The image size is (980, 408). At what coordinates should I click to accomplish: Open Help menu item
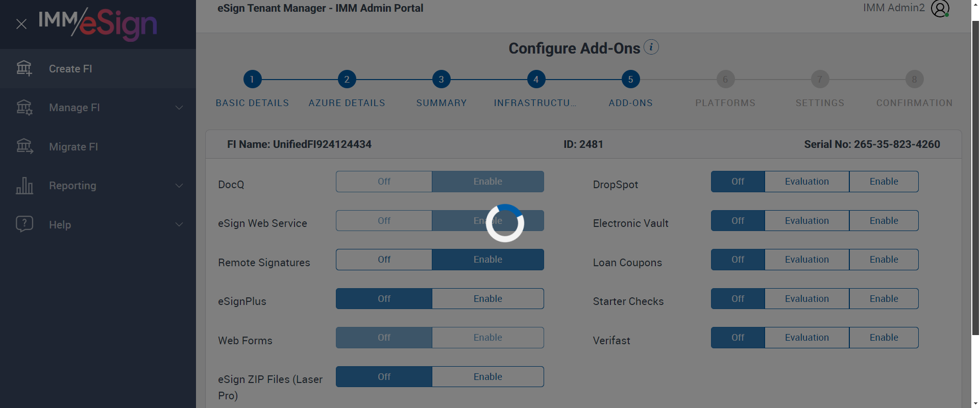click(x=98, y=224)
